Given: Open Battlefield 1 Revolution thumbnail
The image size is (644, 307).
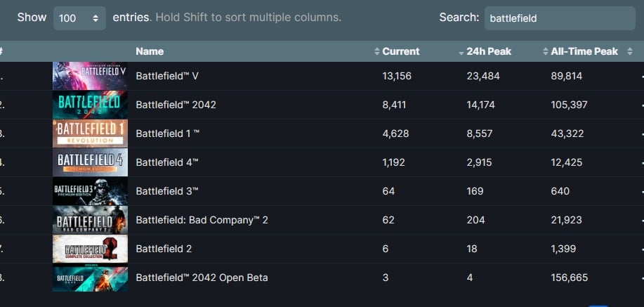Looking at the screenshot, I should 90,133.
